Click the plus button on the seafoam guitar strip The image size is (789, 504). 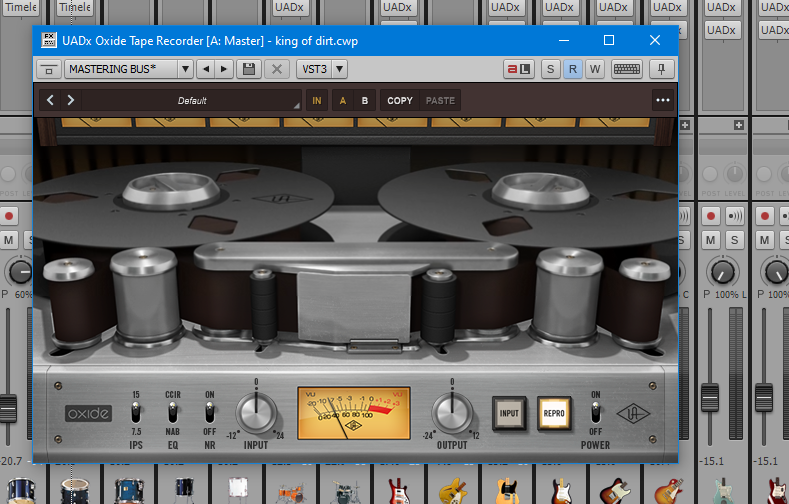click(739, 125)
